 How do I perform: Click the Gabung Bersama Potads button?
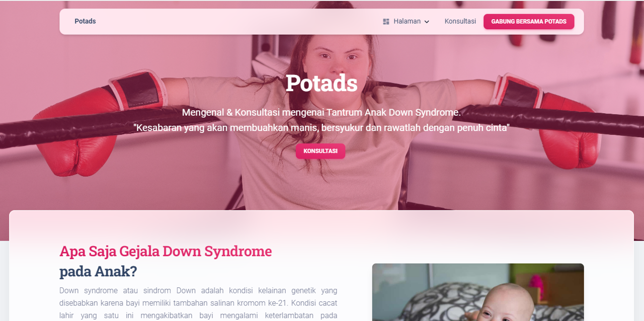529,22
